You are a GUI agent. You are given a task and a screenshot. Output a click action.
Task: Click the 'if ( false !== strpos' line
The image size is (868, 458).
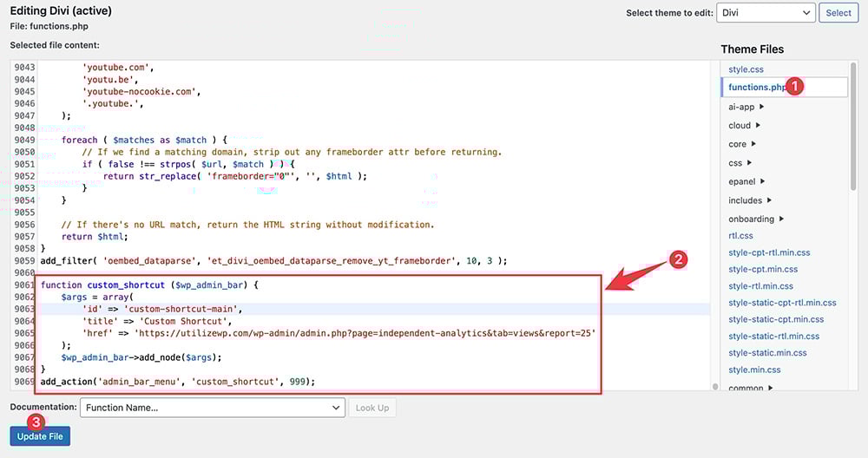tap(188, 164)
